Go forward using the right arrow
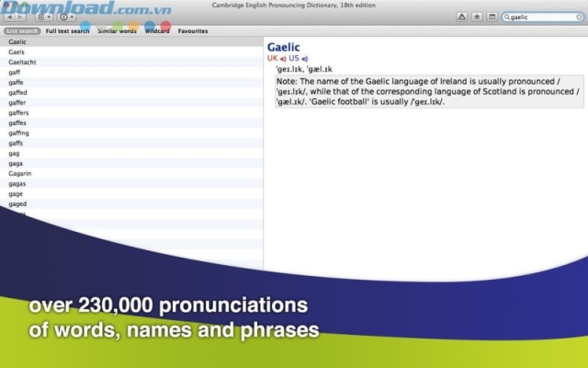The height and width of the screenshot is (368, 588). coord(21,17)
